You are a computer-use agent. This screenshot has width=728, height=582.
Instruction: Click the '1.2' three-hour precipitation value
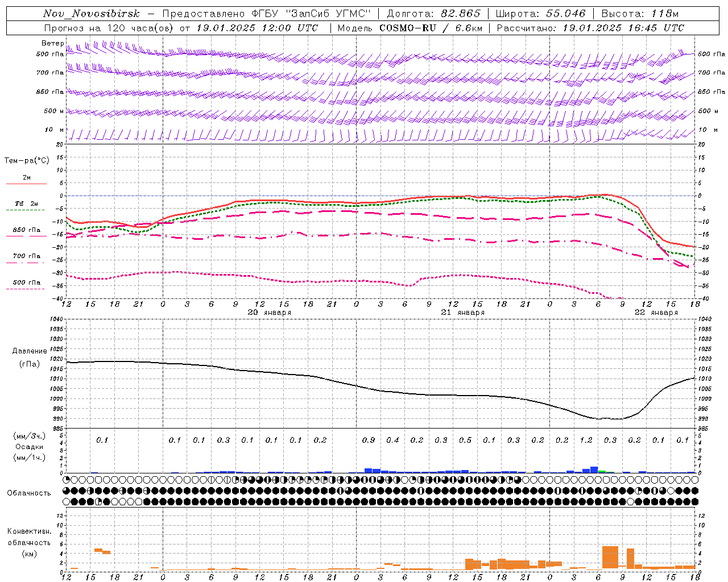tap(586, 440)
